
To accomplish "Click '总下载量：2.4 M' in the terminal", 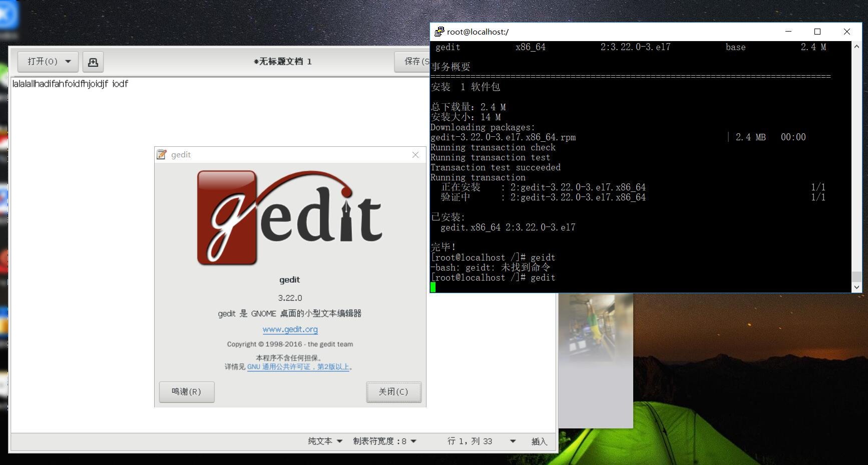I will click(468, 107).
